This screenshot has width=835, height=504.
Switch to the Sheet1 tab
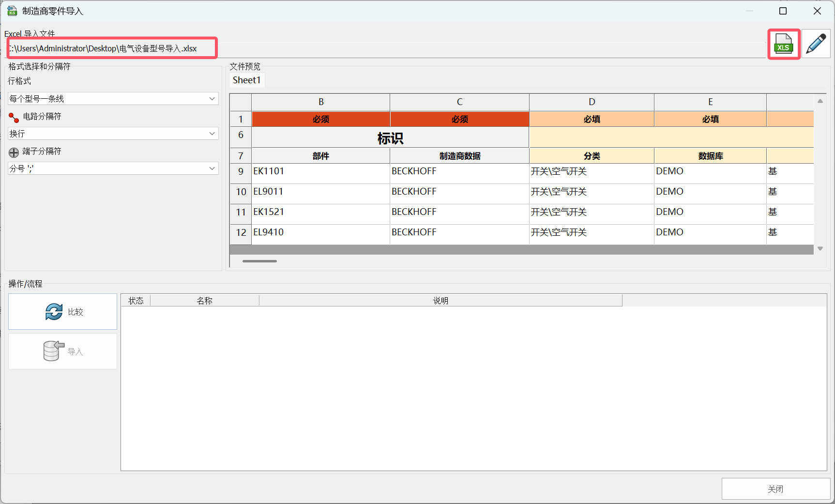[x=247, y=80]
